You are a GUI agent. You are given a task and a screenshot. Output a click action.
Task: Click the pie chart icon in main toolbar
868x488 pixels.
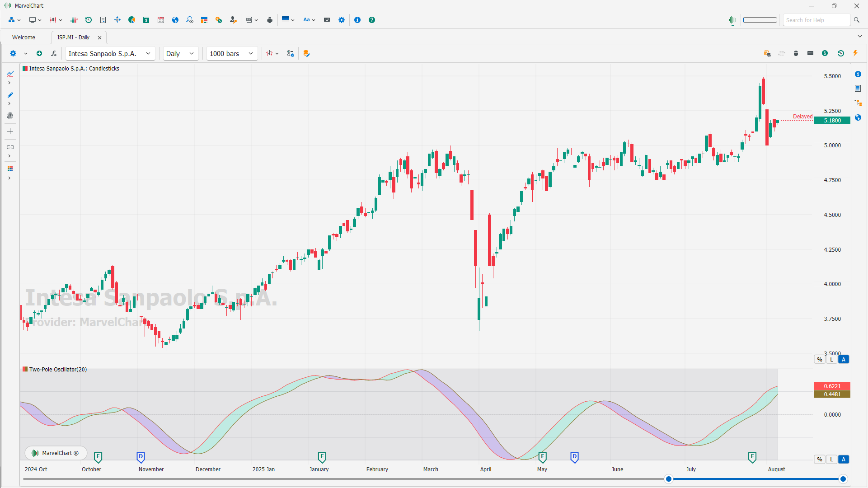coord(131,20)
